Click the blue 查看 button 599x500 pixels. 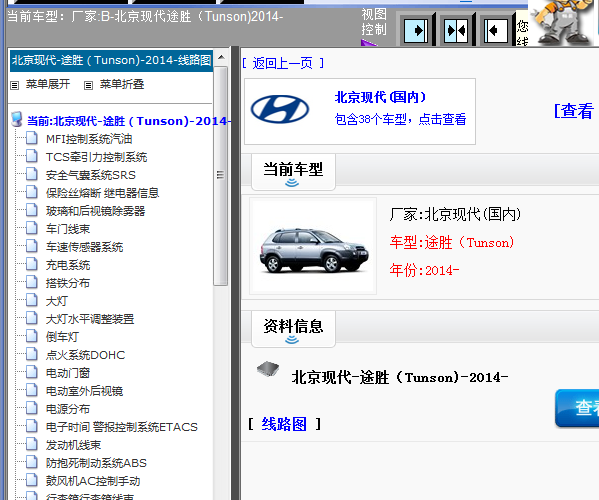pyautogui.click(x=577, y=408)
